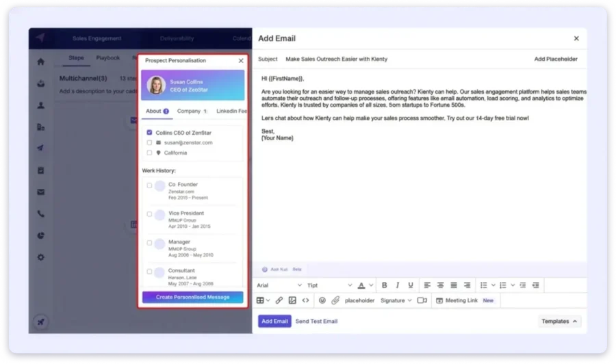Switch to the About tab
Image resolution: width=616 pixels, height=364 pixels.
157,111
